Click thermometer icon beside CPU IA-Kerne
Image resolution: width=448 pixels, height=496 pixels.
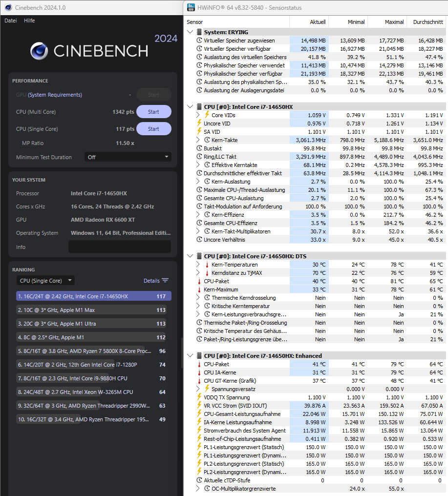(199, 372)
